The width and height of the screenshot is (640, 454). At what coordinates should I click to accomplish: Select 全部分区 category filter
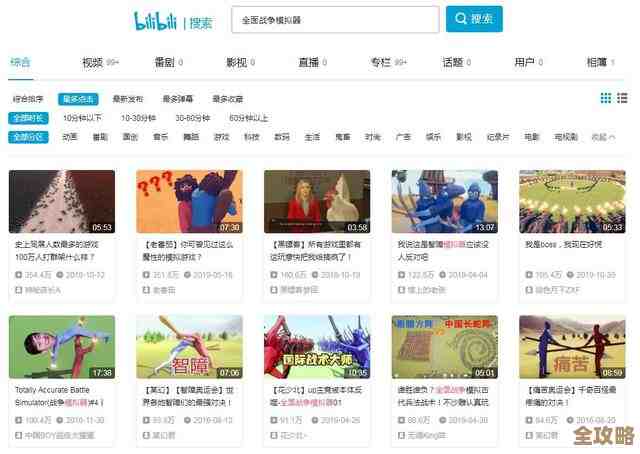click(x=28, y=137)
